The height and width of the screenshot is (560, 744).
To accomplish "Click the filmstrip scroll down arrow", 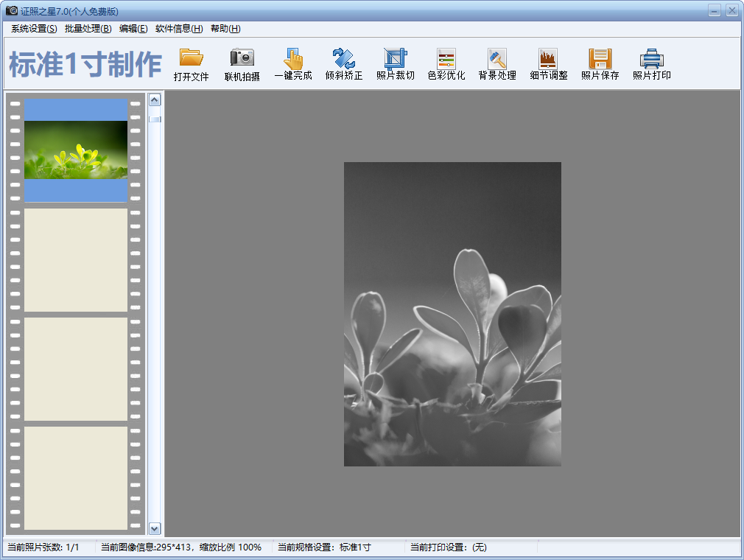I will click(x=155, y=528).
